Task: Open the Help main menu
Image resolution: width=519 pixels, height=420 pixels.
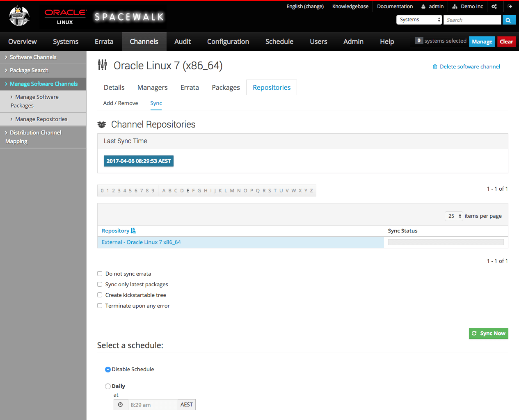Action: [387, 41]
